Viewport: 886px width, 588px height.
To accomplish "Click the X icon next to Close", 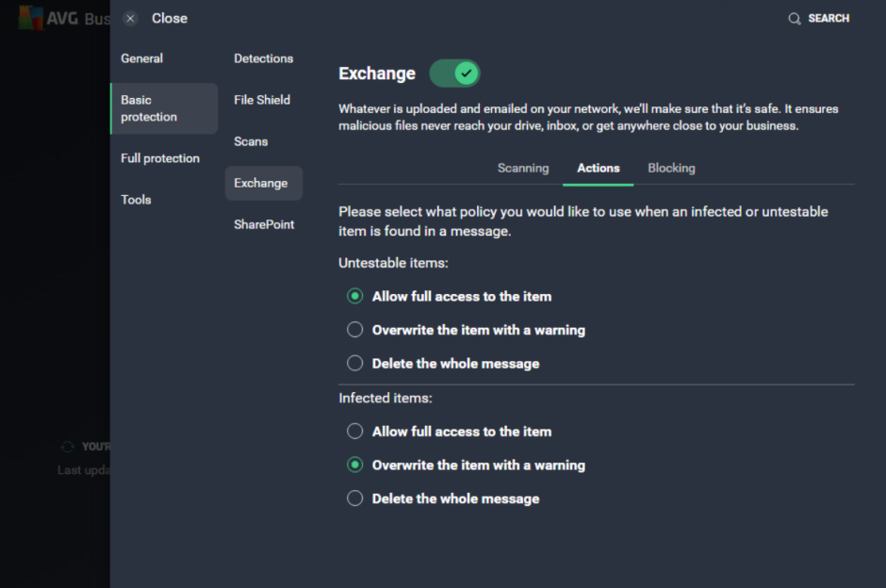I will [x=129, y=17].
